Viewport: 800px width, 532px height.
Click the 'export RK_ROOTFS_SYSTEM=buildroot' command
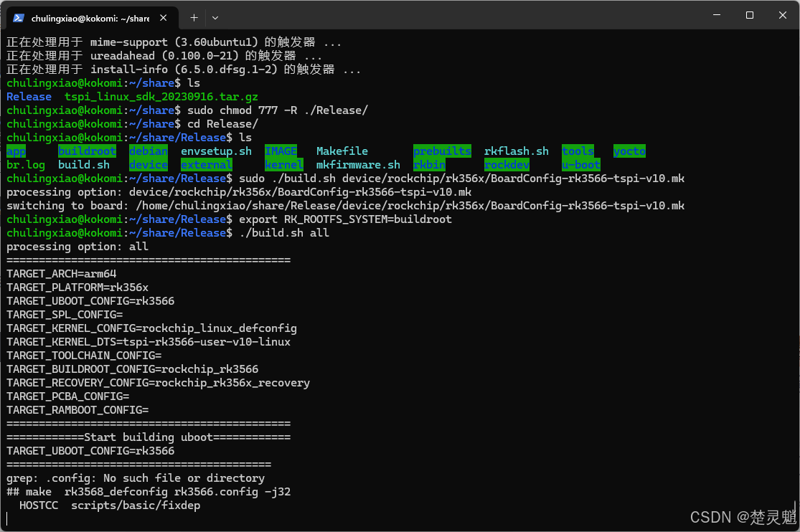coord(345,219)
